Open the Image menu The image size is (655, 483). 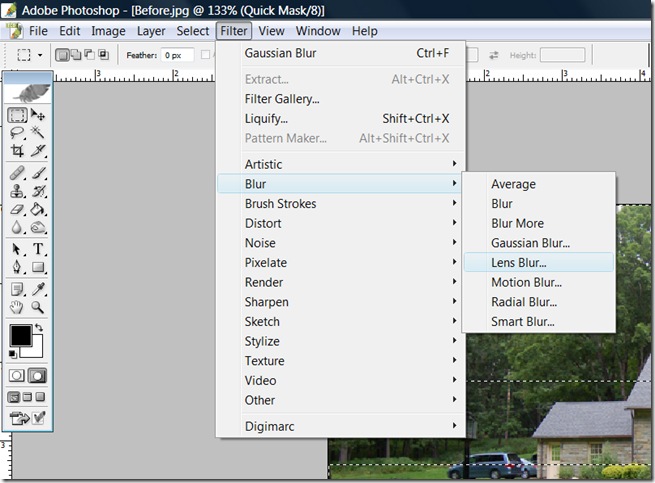point(108,31)
